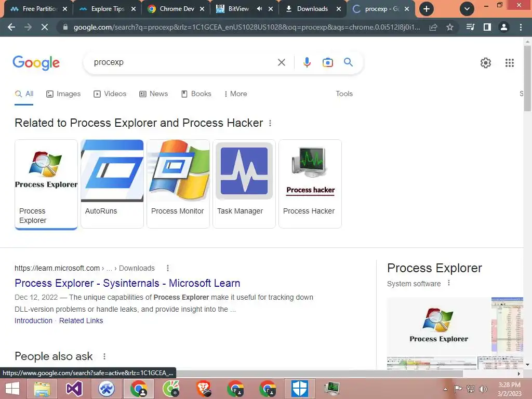This screenshot has height=399, width=532.
Task: Open Google apps grid
Action: coord(509,63)
